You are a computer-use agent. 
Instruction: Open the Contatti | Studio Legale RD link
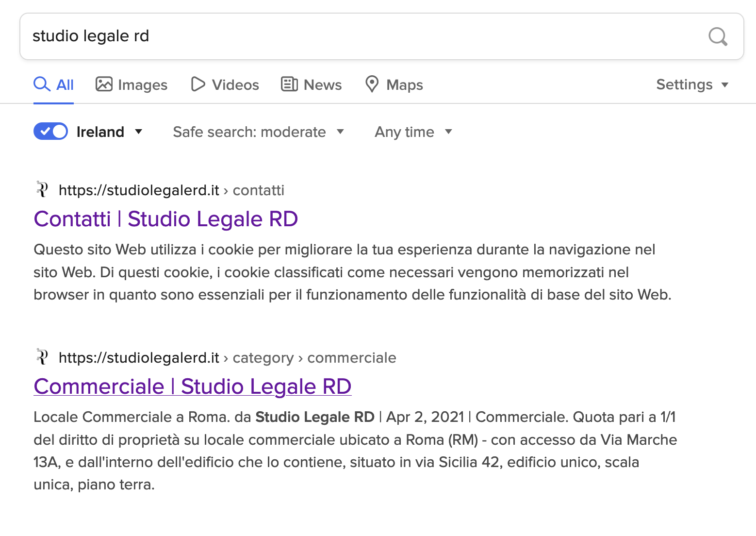[165, 219]
